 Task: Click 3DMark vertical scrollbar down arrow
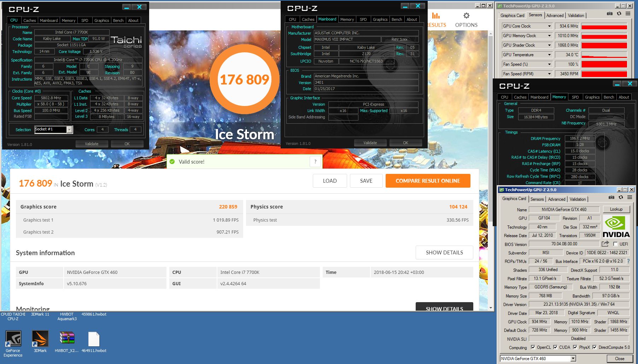[x=490, y=308]
